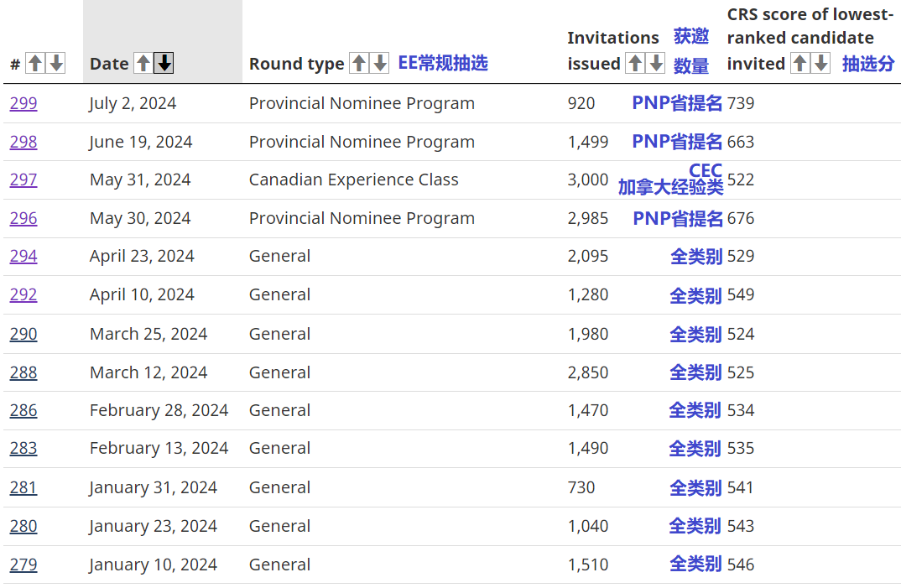Open draw round 299 link
This screenshot has width=901, height=588.
point(23,103)
